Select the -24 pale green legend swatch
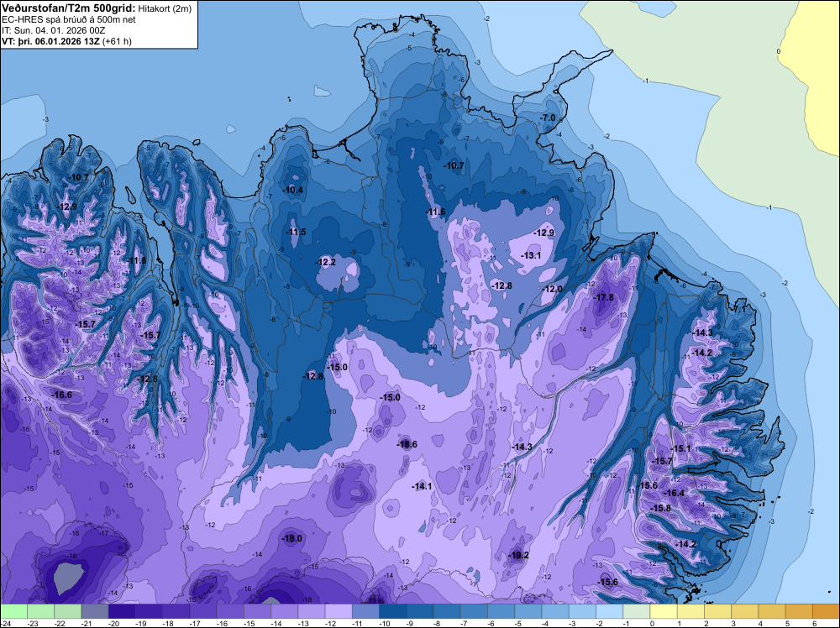The image size is (840, 628). click(x=13, y=611)
